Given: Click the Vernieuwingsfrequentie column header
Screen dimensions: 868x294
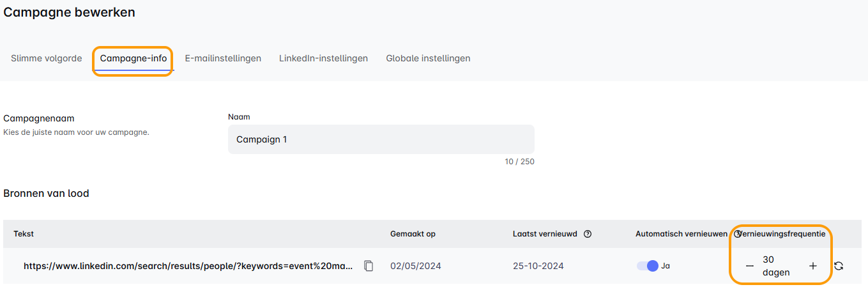Looking at the screenshot, I should coord(783,234).
